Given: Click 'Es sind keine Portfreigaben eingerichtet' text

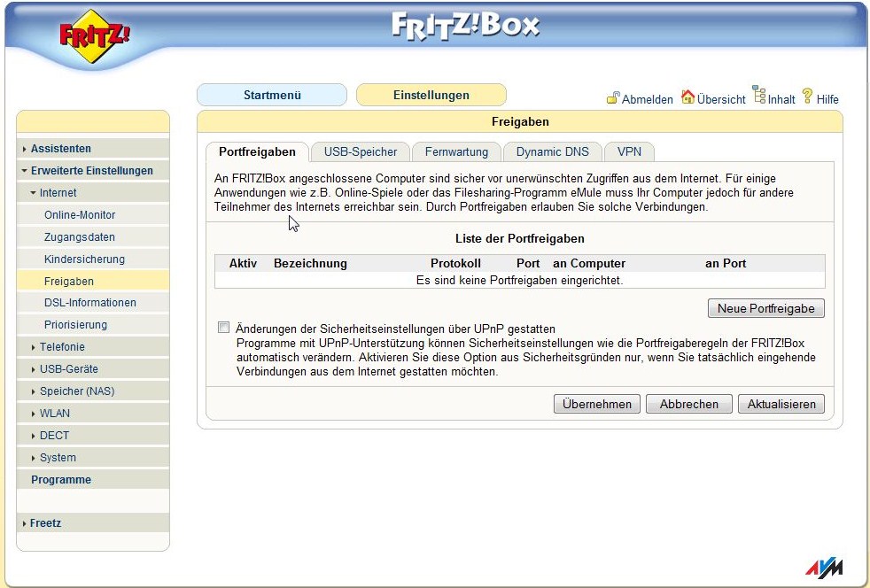Looking at the screenshot, I should coord(520,281).
